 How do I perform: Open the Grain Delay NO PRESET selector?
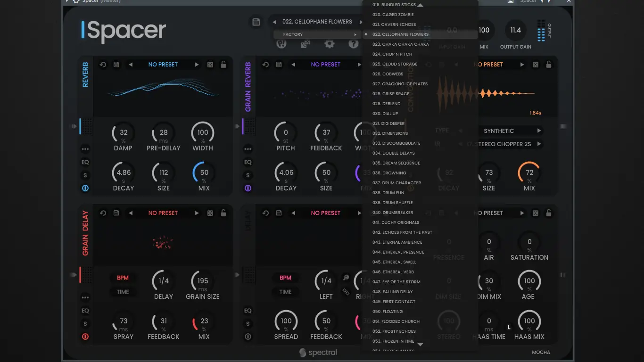point(163,213)
